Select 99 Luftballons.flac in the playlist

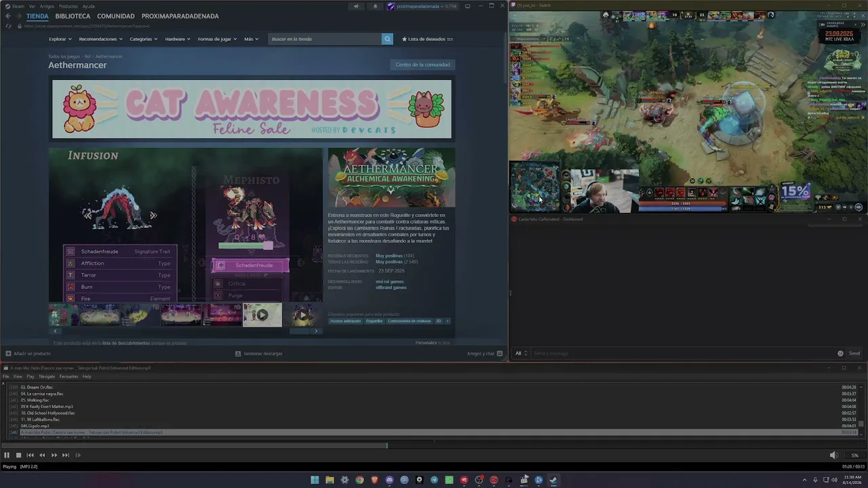pyautogui.click(x=40, y=420)
